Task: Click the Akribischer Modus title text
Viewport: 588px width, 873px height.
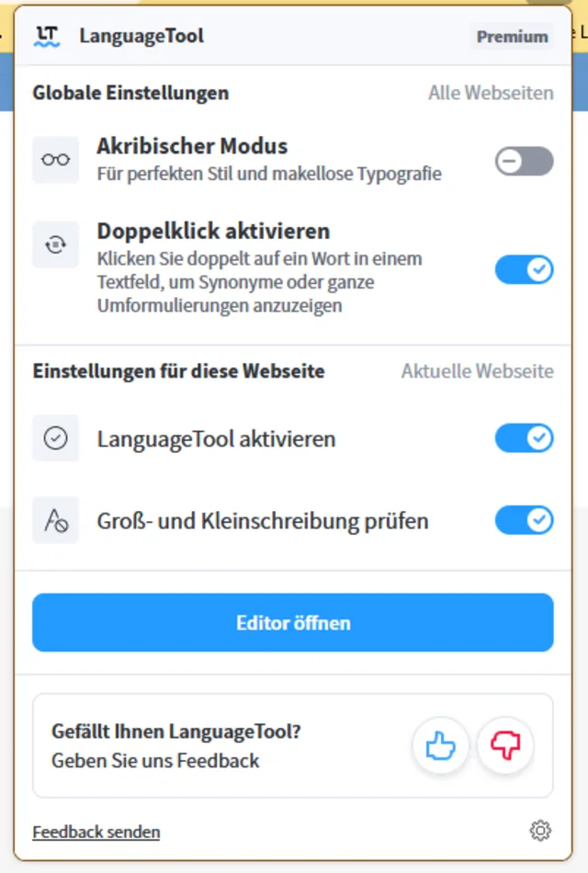Action: (192, 146)
